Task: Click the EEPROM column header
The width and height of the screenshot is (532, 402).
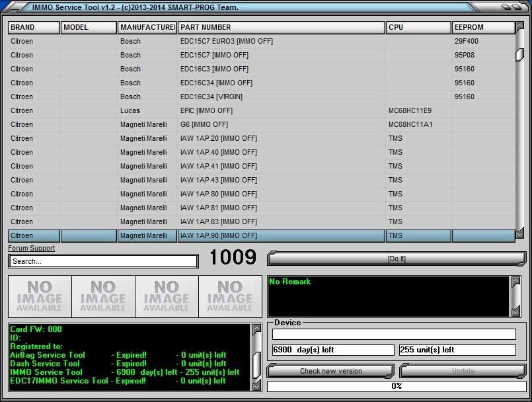Action: 482,27
